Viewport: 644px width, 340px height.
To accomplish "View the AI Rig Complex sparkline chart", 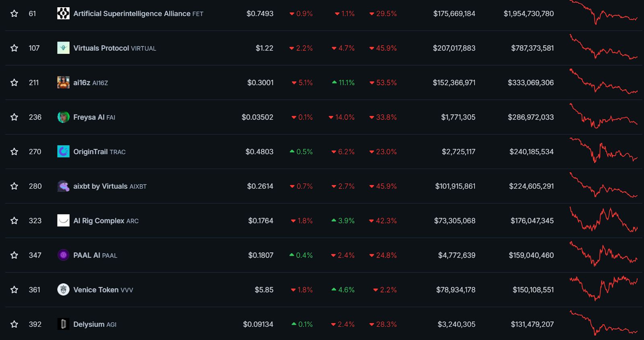I will [603, 220].
